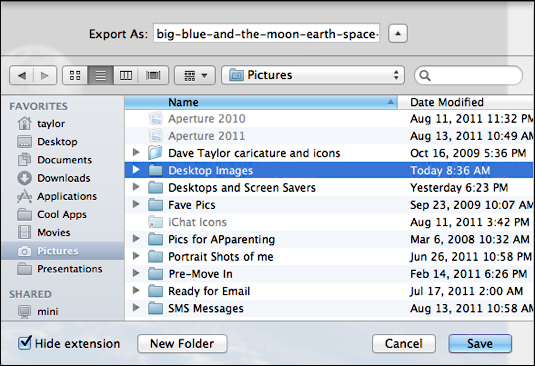The width and height of the screenshot is (535, 366).
Task: Select the Aperture 2010 library row
Action: [x=329, y=119]
